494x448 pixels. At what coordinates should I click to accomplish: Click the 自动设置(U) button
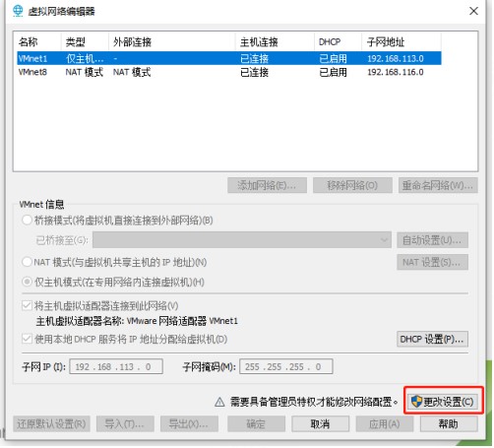pyautogui.click(x=432, y=240)
